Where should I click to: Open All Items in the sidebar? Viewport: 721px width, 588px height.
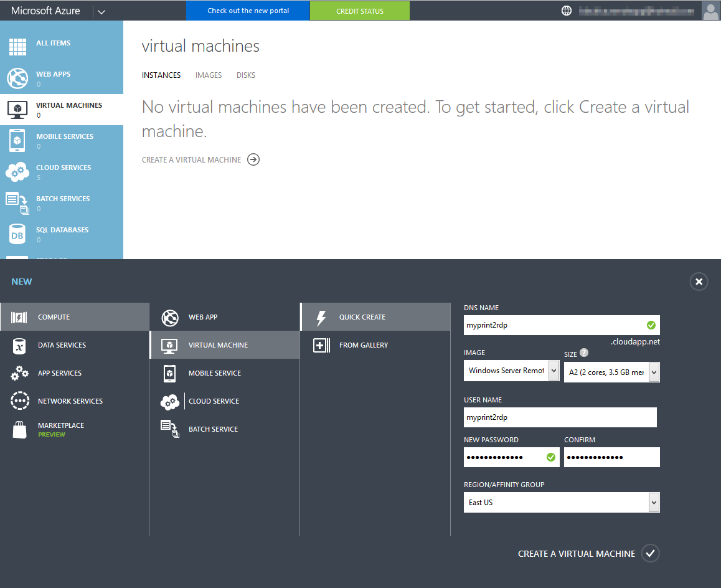pos(62,47)
